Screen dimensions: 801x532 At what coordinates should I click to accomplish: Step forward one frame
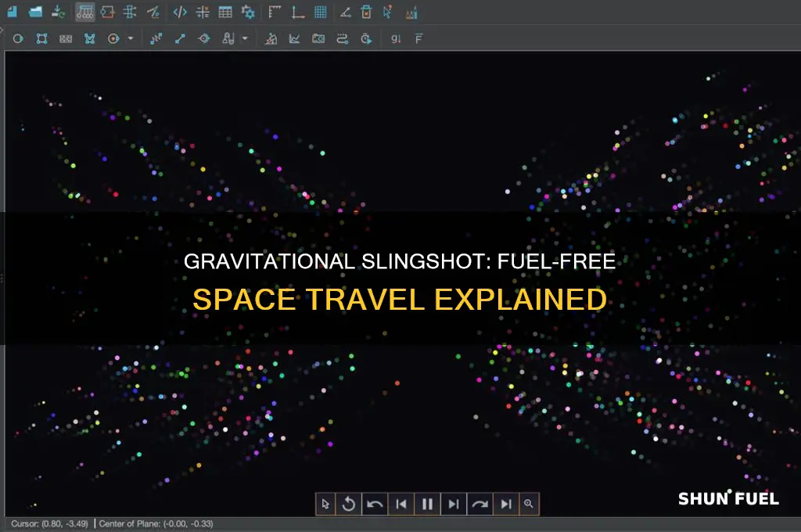coord(454,505)
